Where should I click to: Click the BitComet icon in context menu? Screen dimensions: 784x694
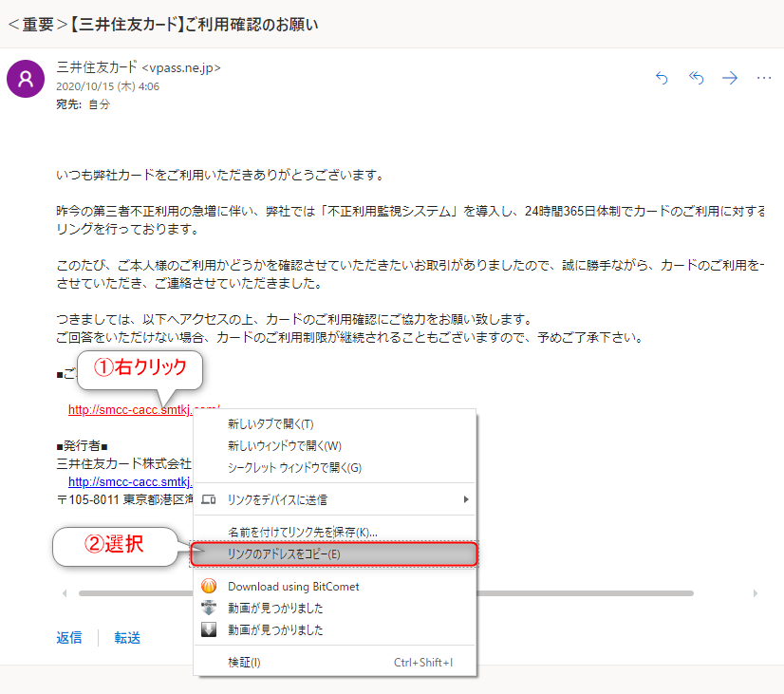click(x=209, y=586)
